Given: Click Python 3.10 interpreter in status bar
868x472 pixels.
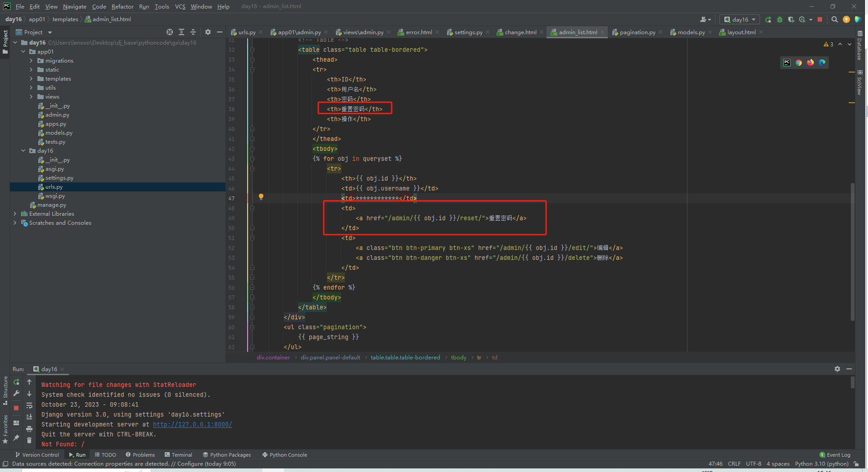Looking at the screenshot, I should (822, 464).
